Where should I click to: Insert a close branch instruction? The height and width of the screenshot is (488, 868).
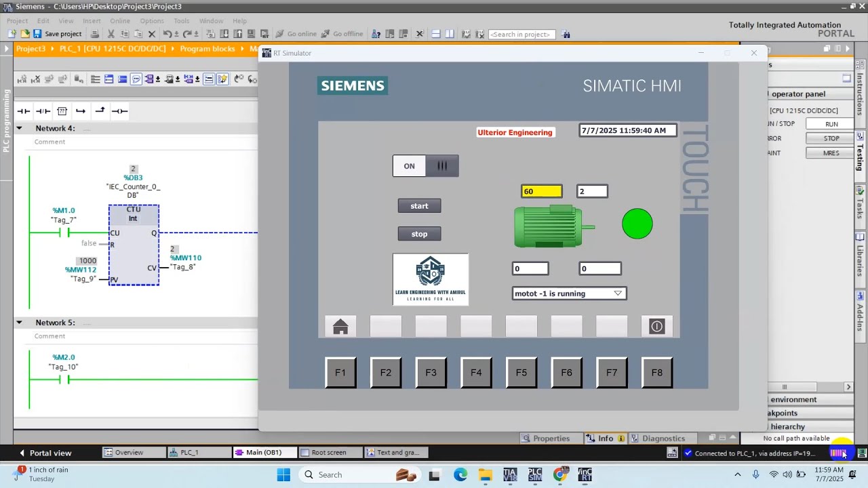click(x=100, y=110)
